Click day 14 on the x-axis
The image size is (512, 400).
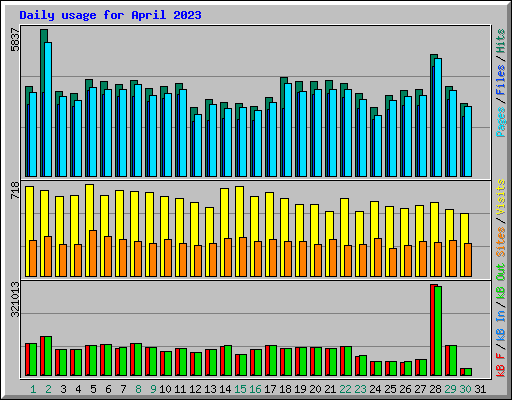coord(225,389)
